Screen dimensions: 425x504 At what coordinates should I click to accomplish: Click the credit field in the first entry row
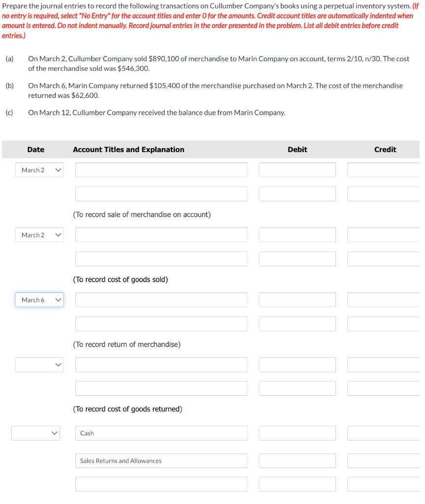[x=385, y=170]
